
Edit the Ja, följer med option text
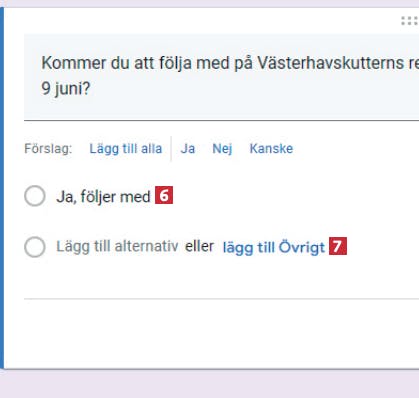tap(103, 197)
